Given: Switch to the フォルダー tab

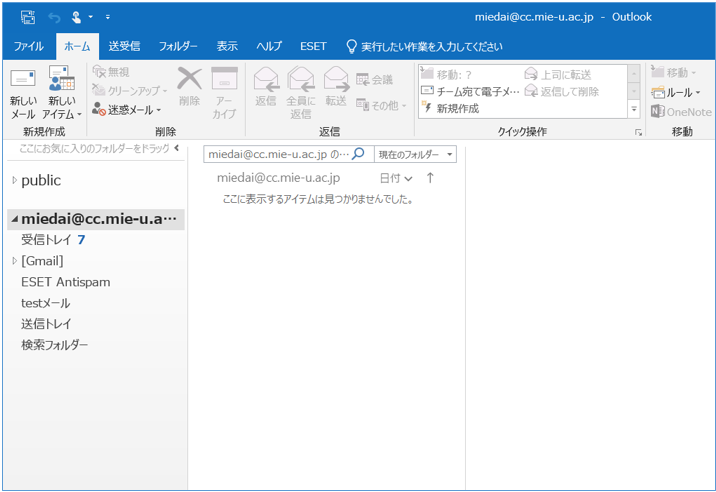Looking at the screenshot, I should tap(178, 46).
